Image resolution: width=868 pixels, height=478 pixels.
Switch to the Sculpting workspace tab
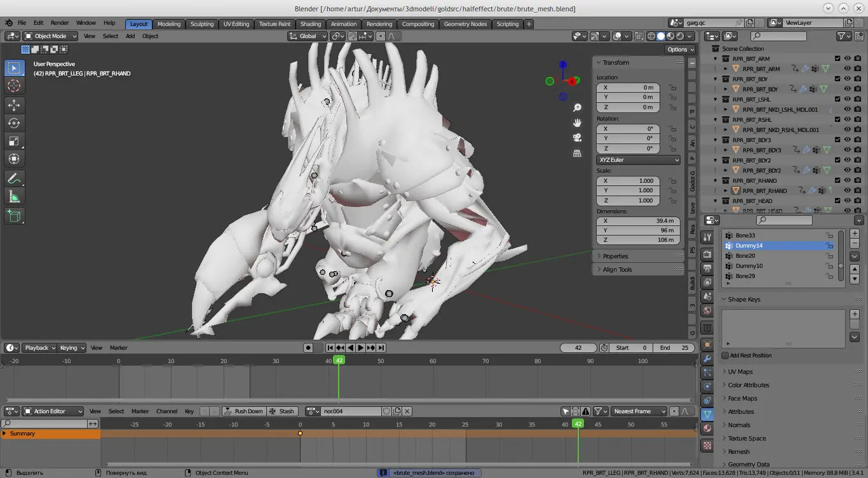pyautogui.click(x=202, y=24)
